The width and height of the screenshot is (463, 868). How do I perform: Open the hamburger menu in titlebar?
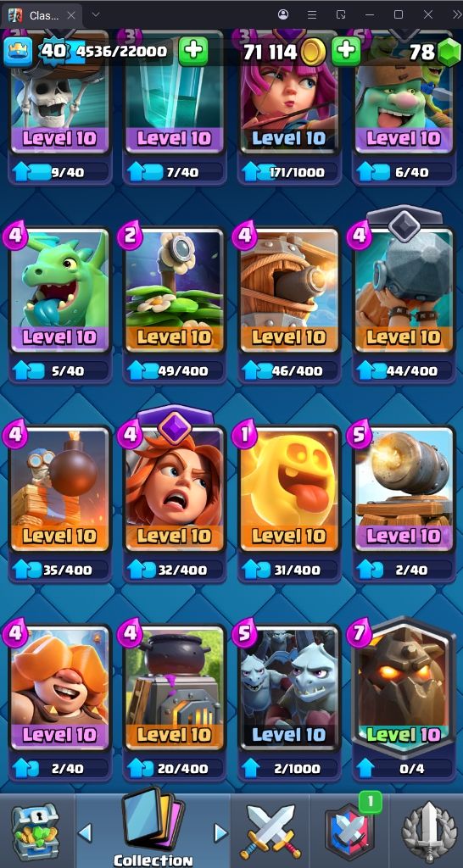(312, 14)
